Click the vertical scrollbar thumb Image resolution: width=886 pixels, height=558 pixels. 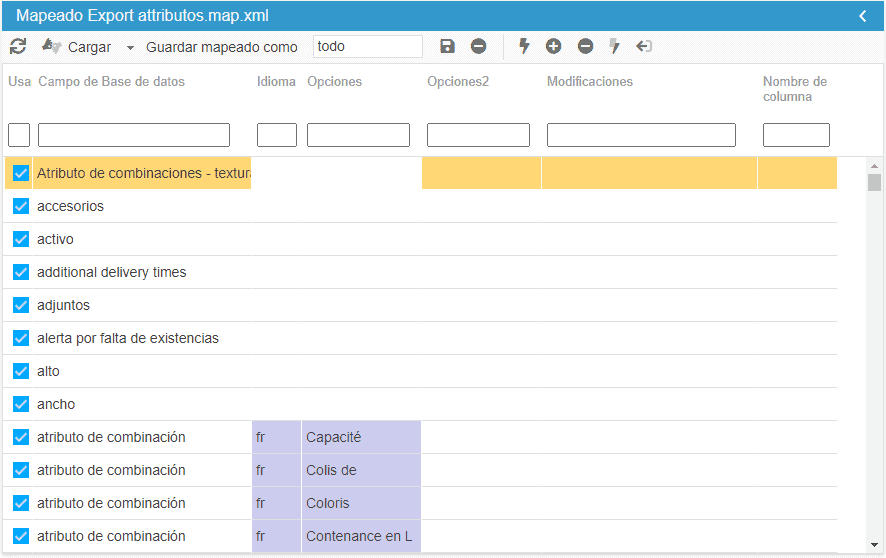[x=874, y=182]
